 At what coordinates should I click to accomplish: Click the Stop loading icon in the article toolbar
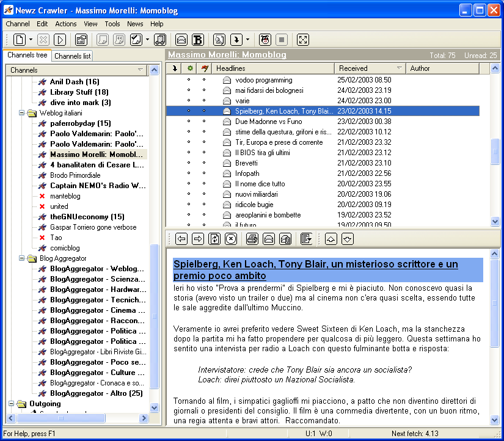tap(230, 239)
